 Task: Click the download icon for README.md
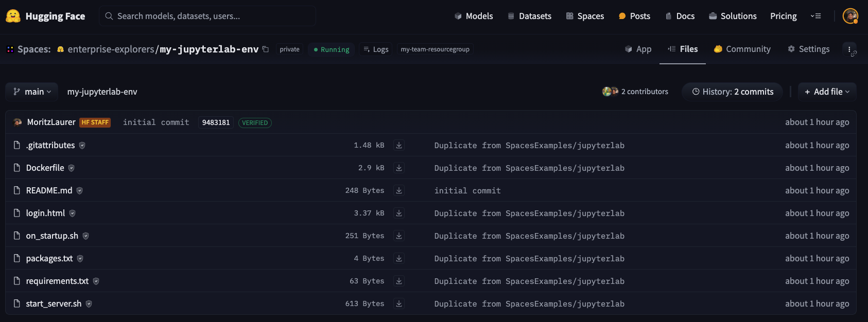pyautogui.click(x=399, y=191)
